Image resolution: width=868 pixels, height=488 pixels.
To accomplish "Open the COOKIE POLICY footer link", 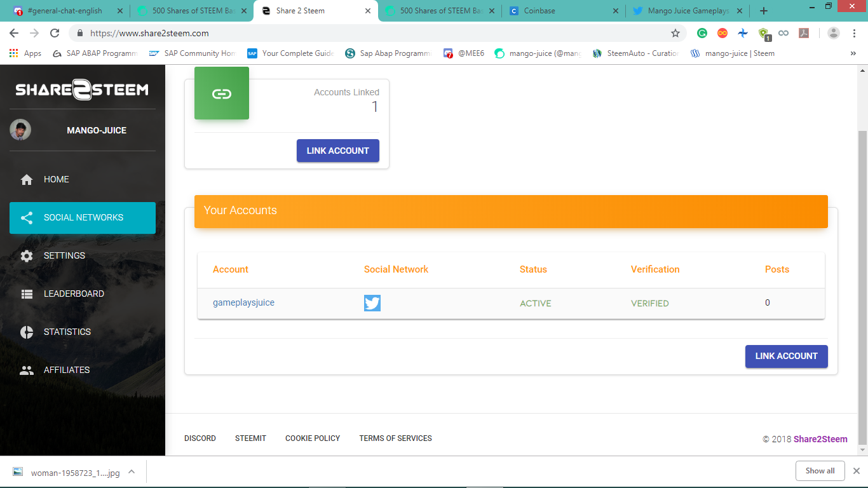I will 313,438.
